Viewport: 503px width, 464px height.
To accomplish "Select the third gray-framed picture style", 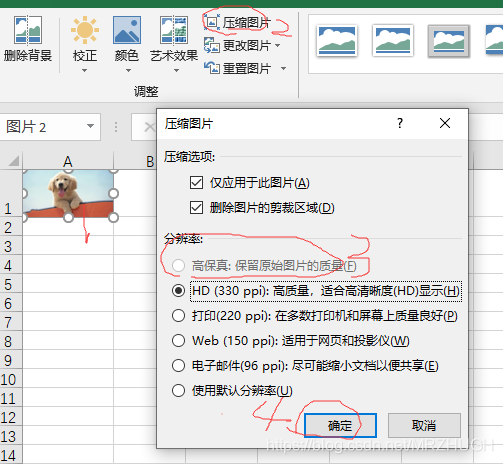I will click(x=449, y=41).
